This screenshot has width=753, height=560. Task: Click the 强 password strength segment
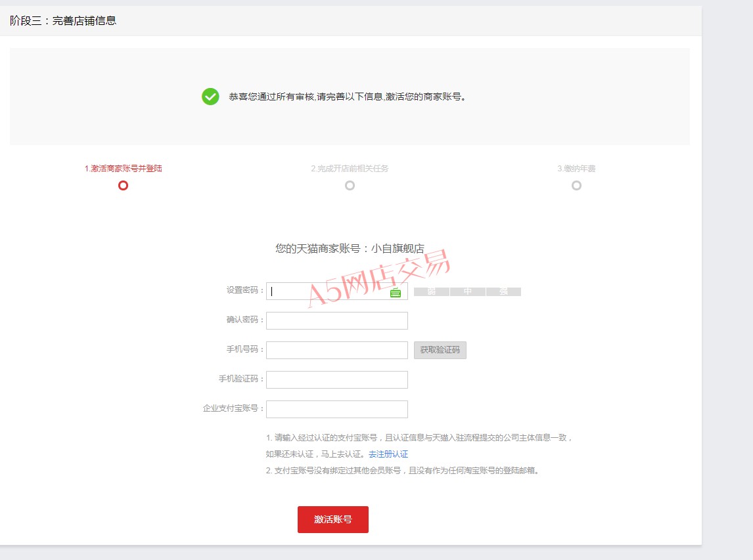503,291
